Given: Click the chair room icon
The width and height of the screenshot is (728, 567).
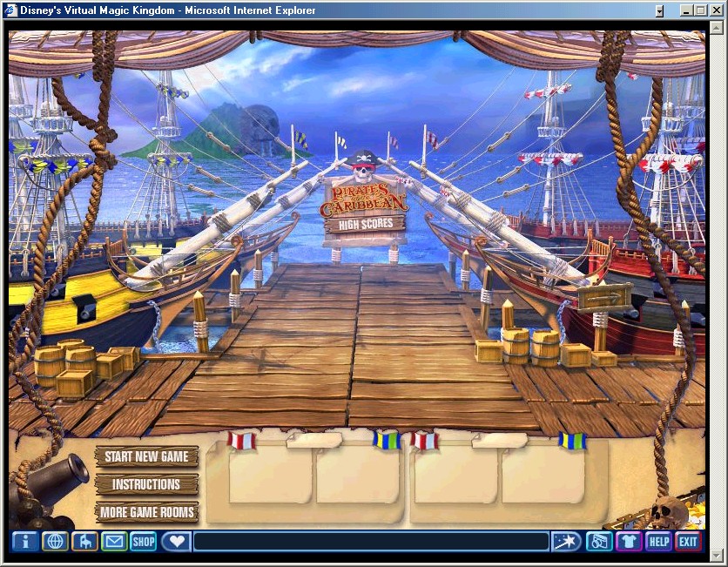Looking at the screenshot, I should 84,542.
